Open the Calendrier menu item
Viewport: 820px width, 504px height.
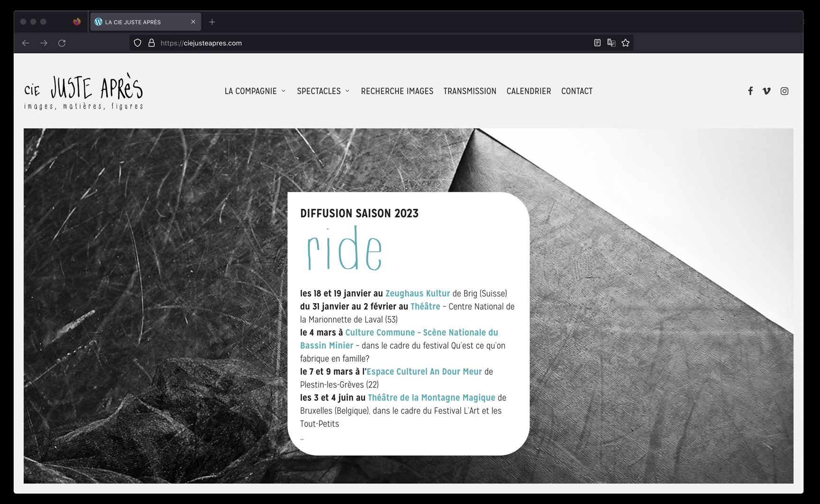[528, 91]
